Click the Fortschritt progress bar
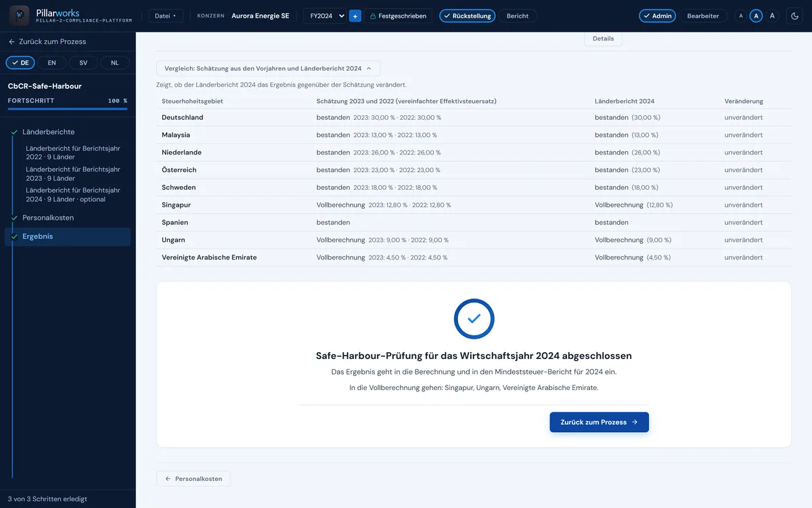 point(68,108)
